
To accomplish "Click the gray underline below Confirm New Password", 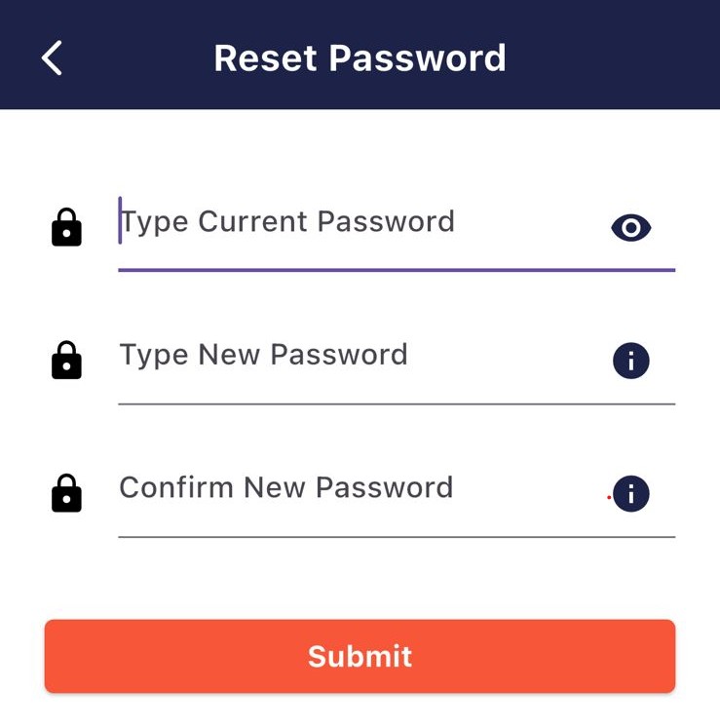I will click(x=397, y=536).
